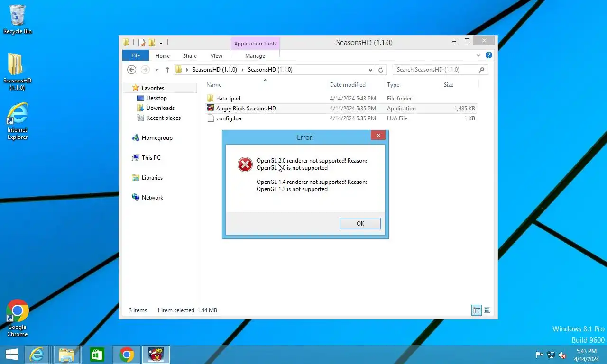Screen dimensions: 607x364
Task: Select the config.lua file
Action: (340, 118)
